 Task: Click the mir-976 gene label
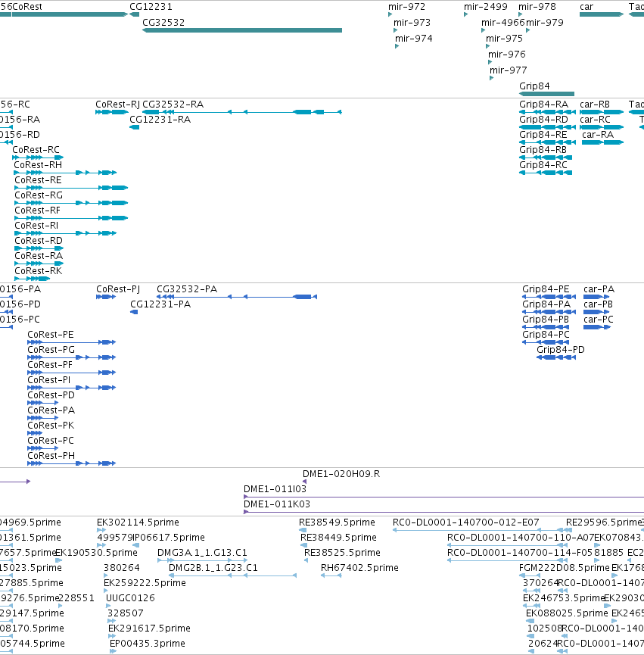pyautogui.click(x=507, y=55)
